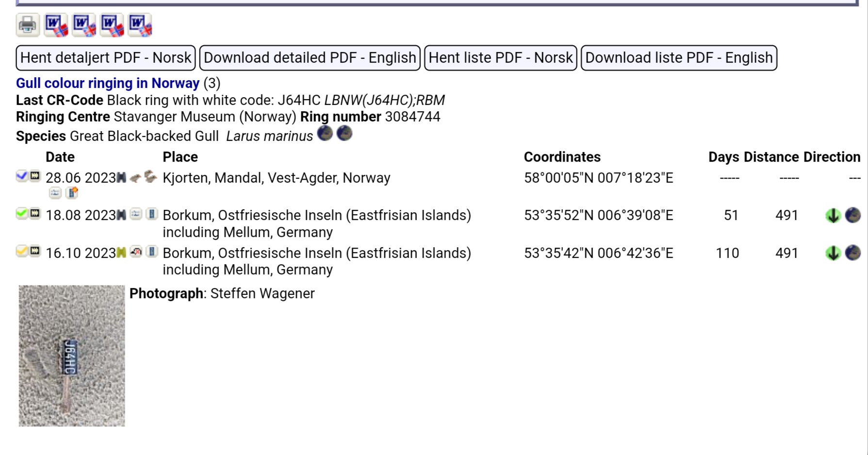
Task: Click Hent detaljert PDF - Norsk button
Action: (x=106, y=58)
